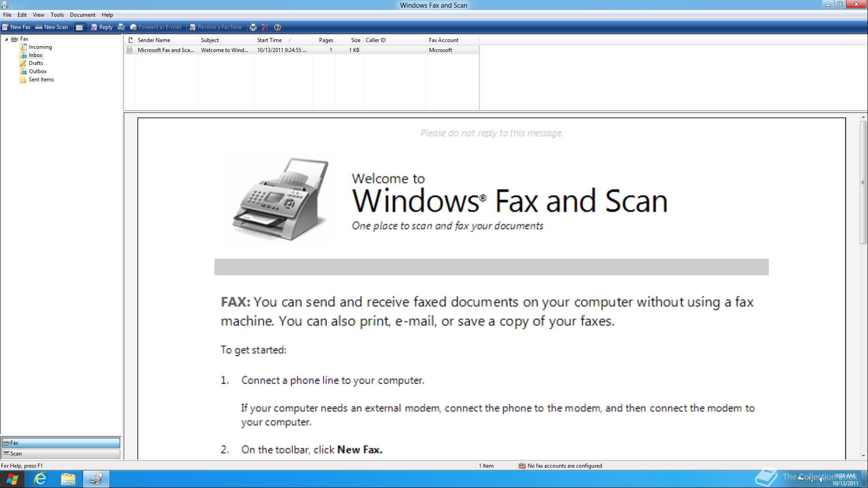Sort by Sender Name column
This screenshot has width=868, height=488.
[x=166, y=40]
